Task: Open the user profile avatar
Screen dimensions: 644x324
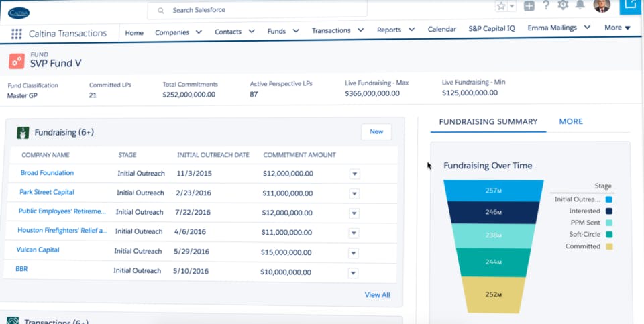Action: [602, 5]
